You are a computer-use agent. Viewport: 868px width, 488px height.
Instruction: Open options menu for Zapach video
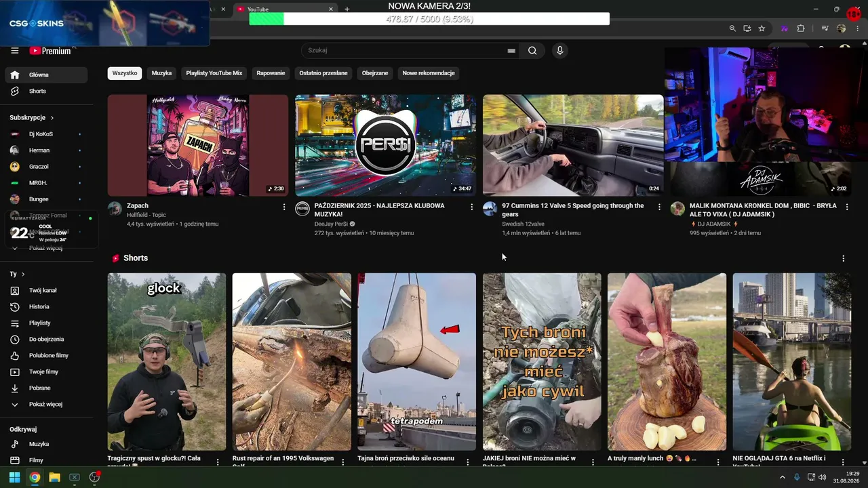284,207
